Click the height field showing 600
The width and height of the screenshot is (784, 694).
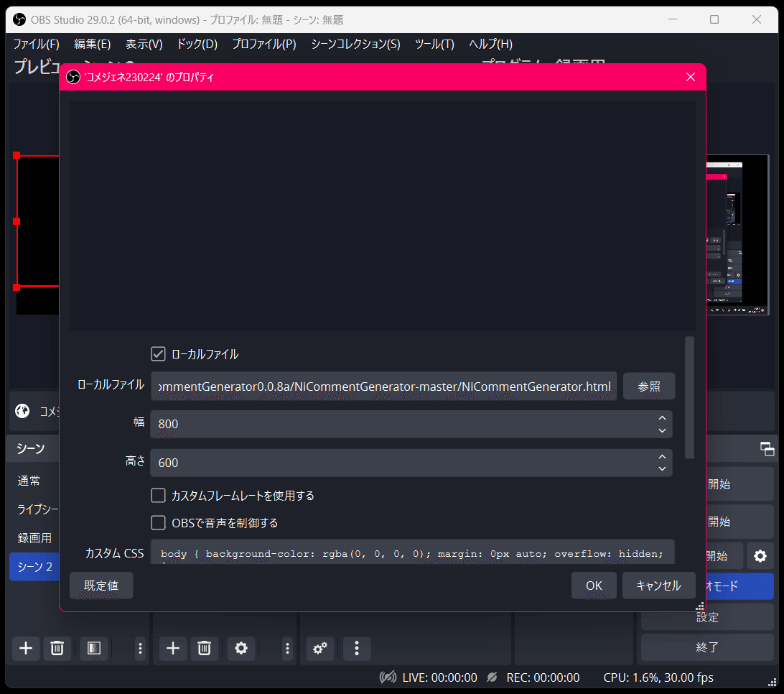click(x=411, y=463)
